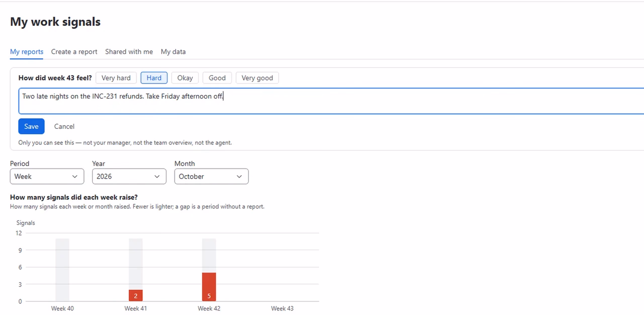Click the 'Fewer is lighter' chart description

click(137, 207)
